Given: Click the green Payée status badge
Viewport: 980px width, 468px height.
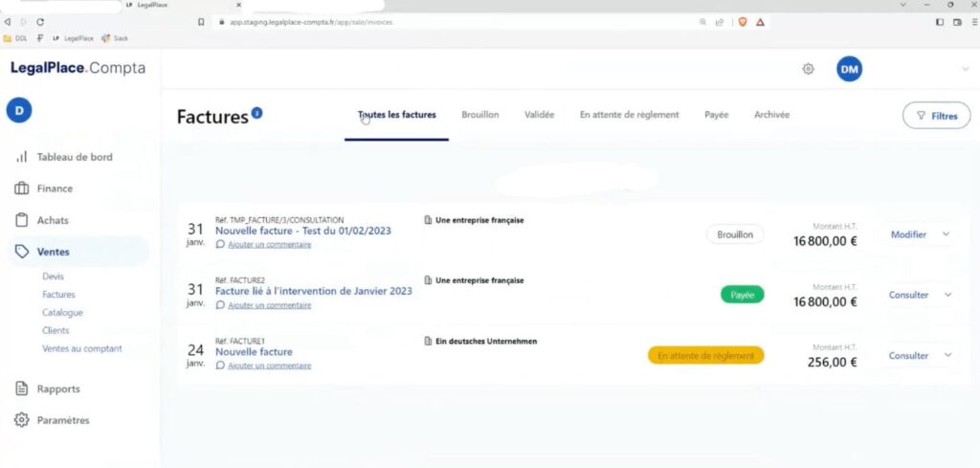Looking at the screenshot, I should pyautogui.click(x=742, y=295).
